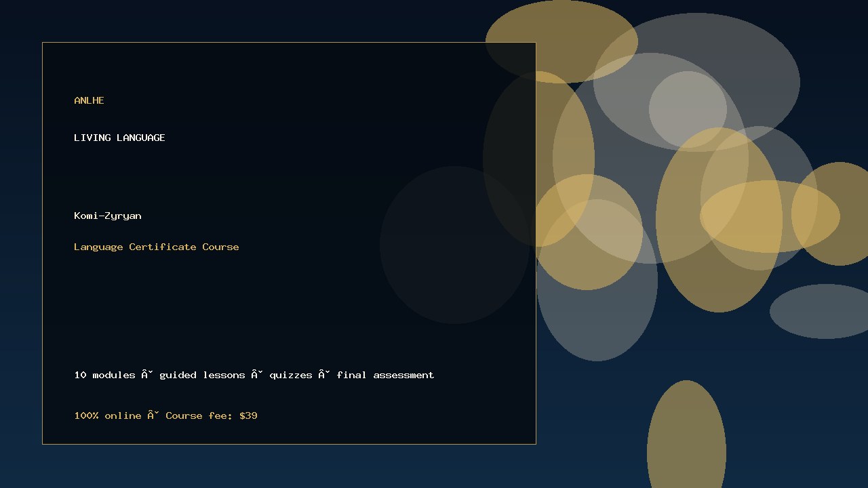Click the tall gold oval right of center
868x488 pixels.
[719, 220]
